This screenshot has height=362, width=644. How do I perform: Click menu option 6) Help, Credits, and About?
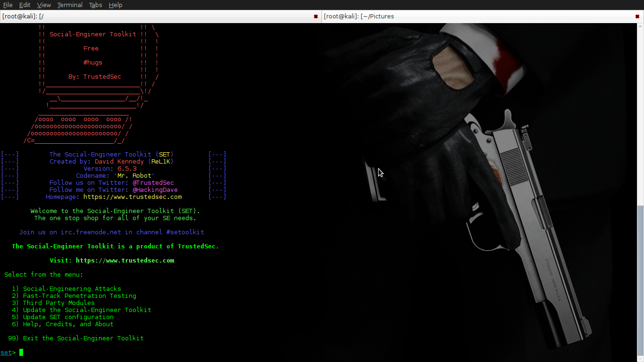[x=63, y=324]
